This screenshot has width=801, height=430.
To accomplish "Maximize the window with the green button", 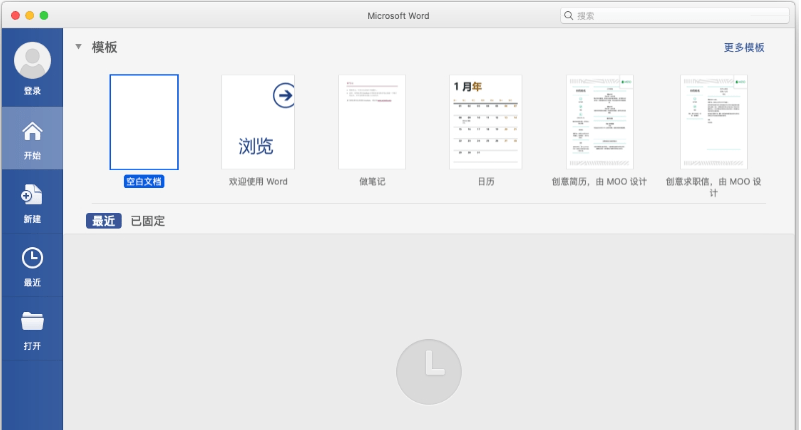I will coord(44,16).
